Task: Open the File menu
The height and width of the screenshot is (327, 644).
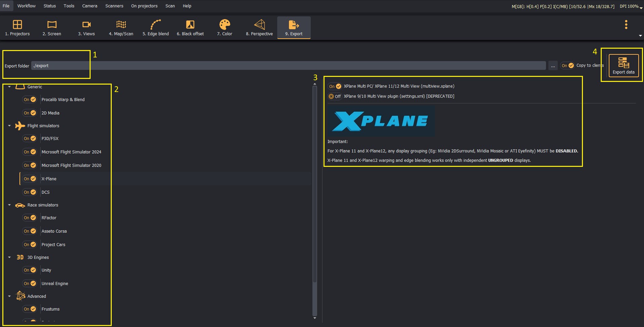Action: point(6,6)
